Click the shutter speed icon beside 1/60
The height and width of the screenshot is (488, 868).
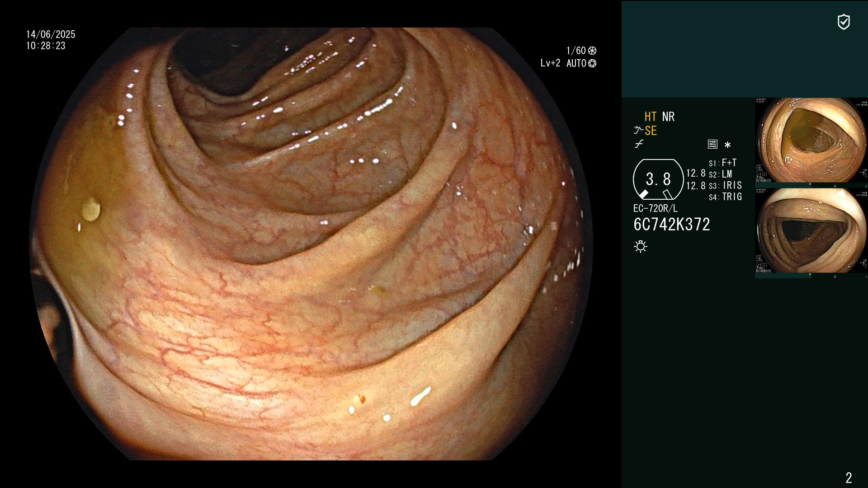592,51
